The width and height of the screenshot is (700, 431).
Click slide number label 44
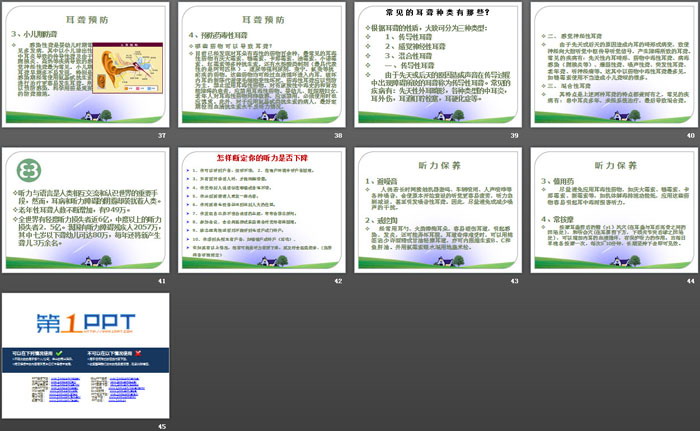tap(691, 281)
